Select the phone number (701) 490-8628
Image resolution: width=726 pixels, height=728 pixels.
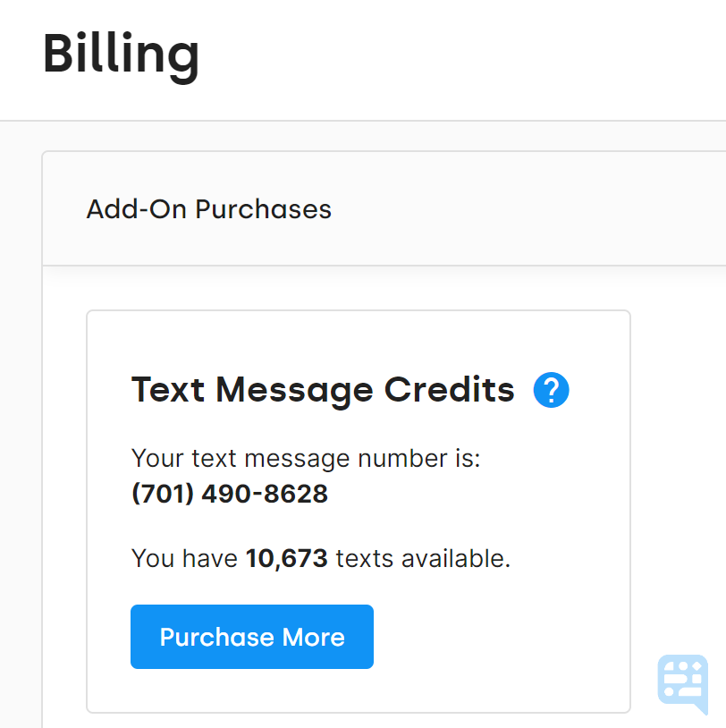pyautogui.click(x=230, y=494)
